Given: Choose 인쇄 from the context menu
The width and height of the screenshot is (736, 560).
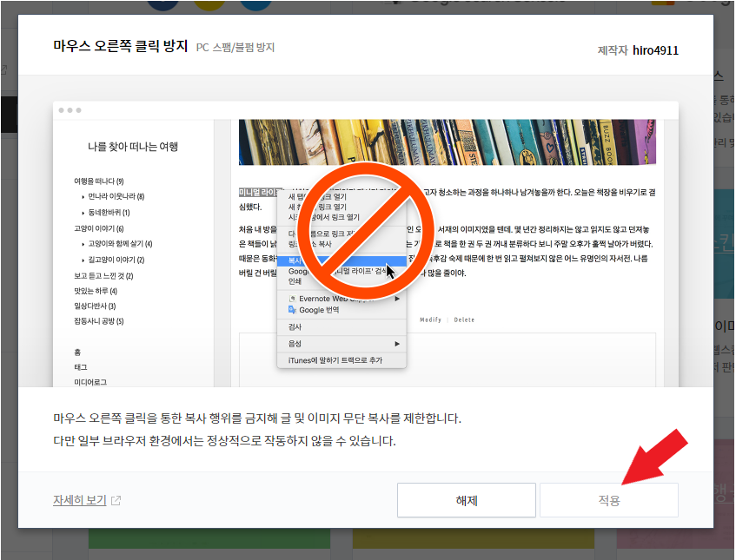Looking at the screenshot, I should [x=293, y=281].
